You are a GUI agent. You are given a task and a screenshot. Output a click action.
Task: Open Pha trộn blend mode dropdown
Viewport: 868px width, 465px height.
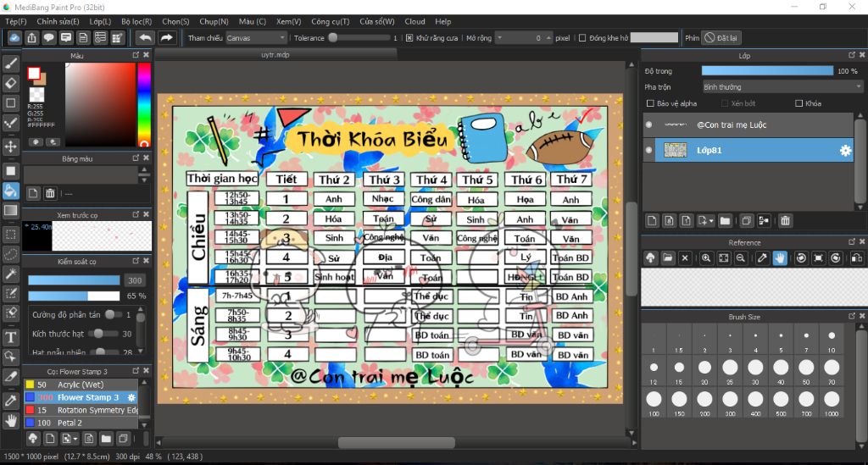pos(782,87)
